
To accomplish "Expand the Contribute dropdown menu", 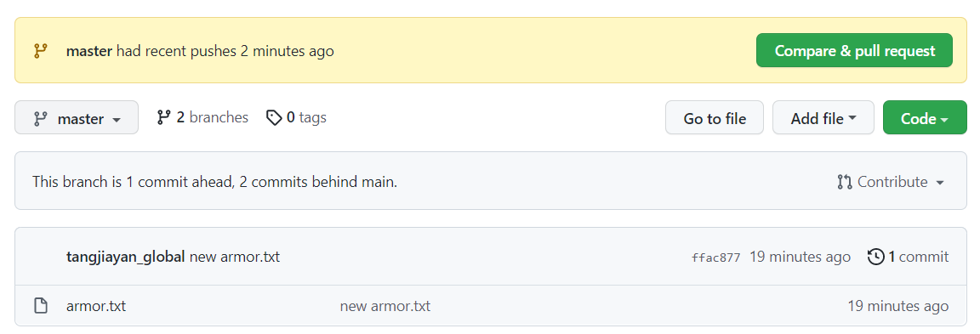I will (x=891, y=182).
